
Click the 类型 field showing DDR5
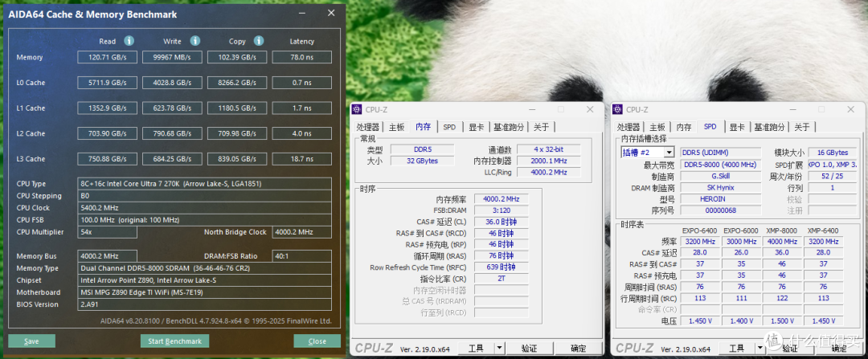tap(423, 149)
